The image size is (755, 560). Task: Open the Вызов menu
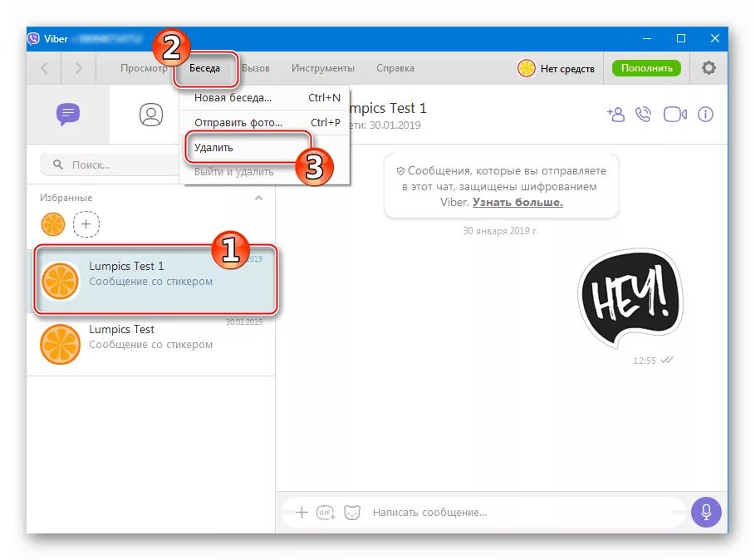256,68
